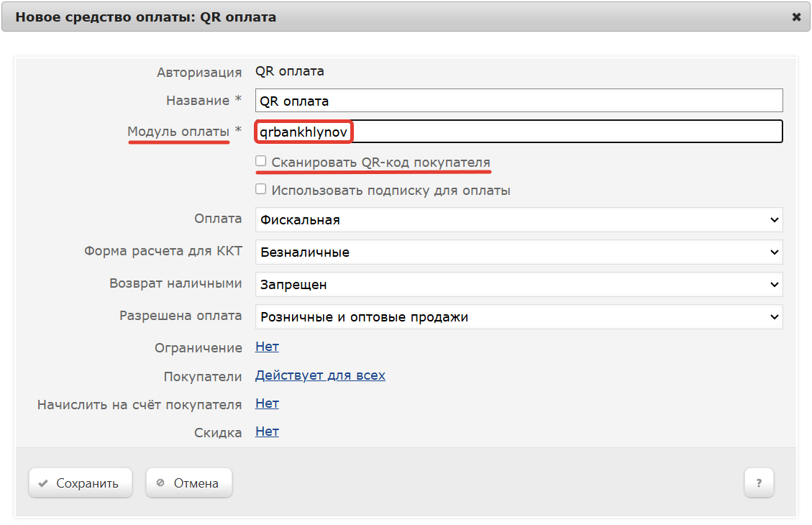Viewport: 812px width, 525px height.
Task: Click the Отмена button
Action: tap(189, 483)
